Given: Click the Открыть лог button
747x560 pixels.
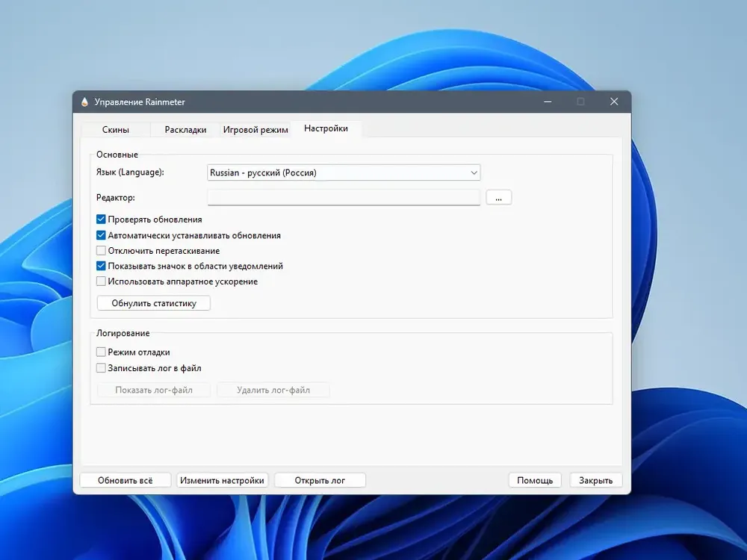Looking at the screenshot, I should [320, 480].
